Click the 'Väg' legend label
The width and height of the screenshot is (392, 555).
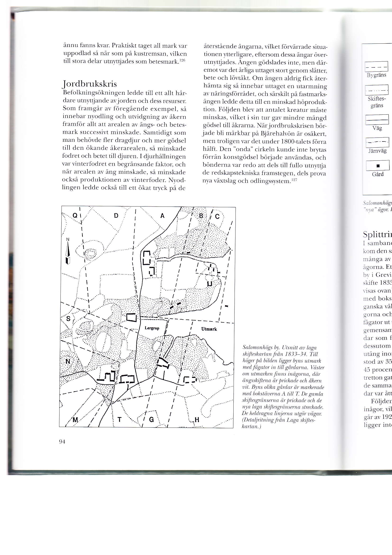pos(377,128)
